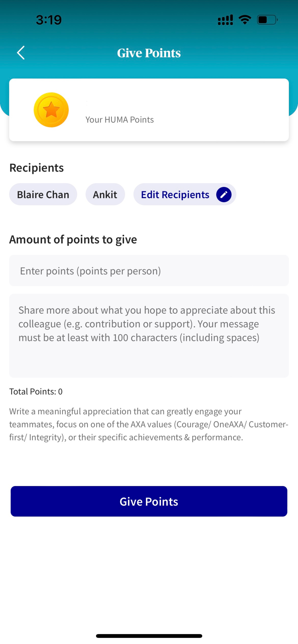Focus the Enter points input field
This screenshot has width=298, height=644.
click(149, 271)
